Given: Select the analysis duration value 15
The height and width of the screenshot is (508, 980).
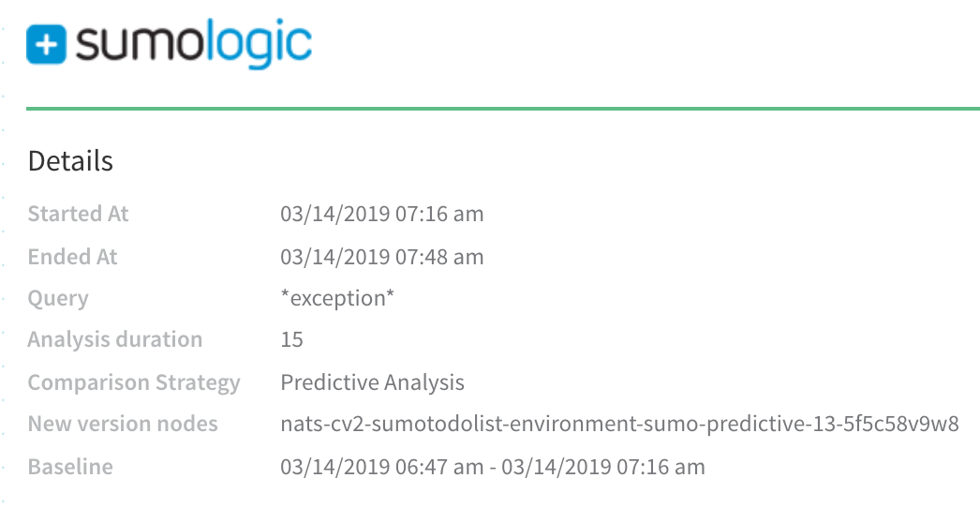Looking at the screenshot, I should pyautogui.click(x=292, y=339).
